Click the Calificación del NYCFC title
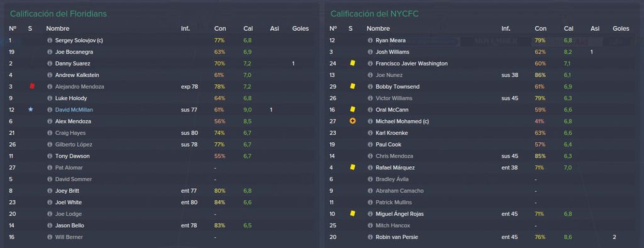This screenshot has width=644, height=248. coord(375,14)
